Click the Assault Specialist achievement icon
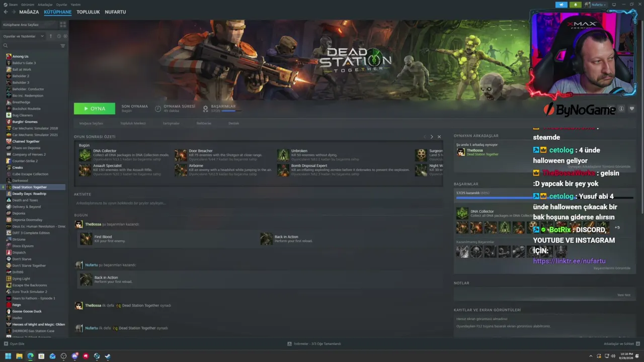 point(85,169)
